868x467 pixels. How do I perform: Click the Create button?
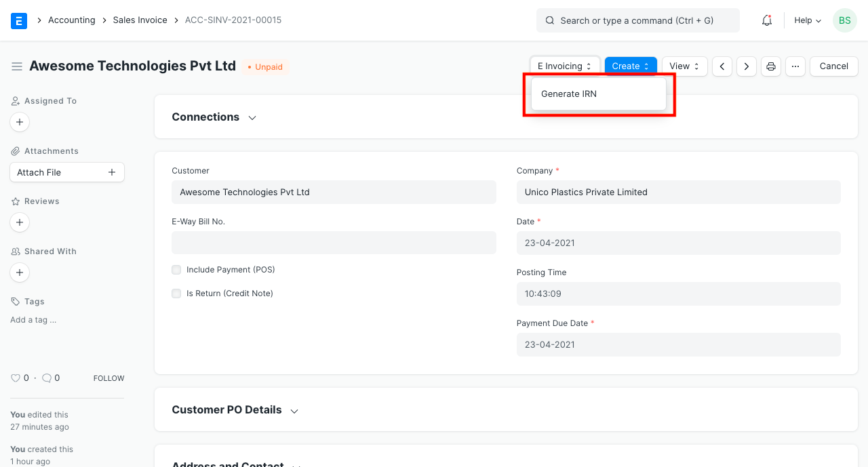click(x=630, y=66)
